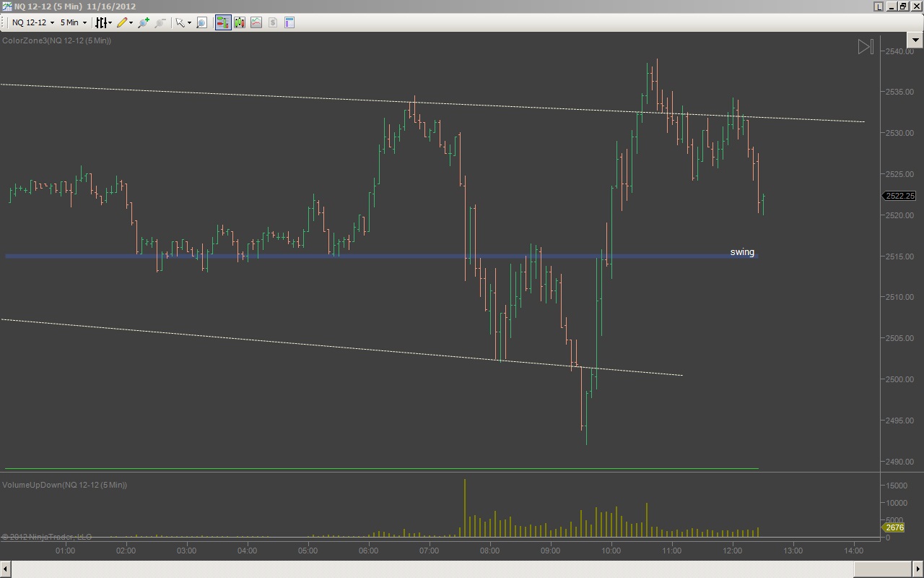
Task: Click the purple panel layout toolbar icon
Action: pyautogui.click(x=289, y=22)
